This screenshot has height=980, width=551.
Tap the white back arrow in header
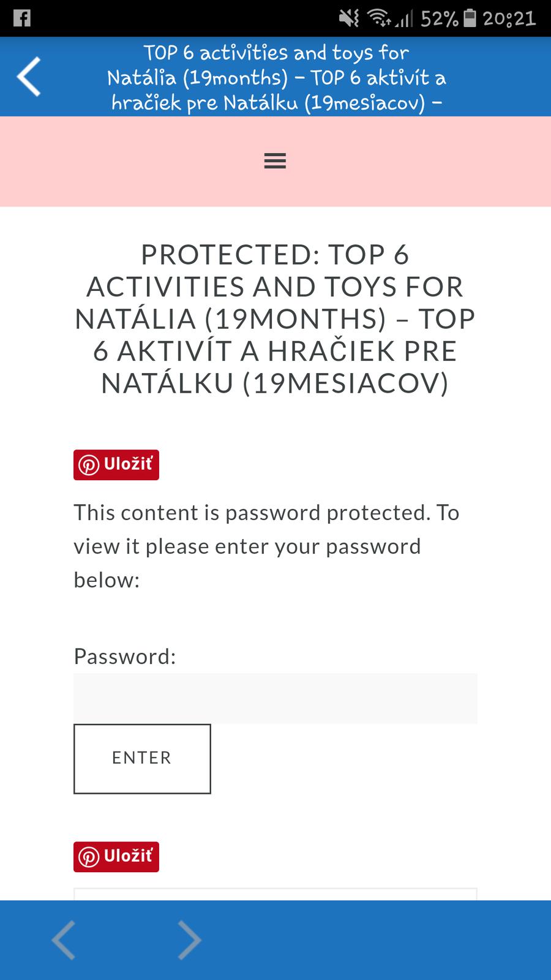click(29, 77)
